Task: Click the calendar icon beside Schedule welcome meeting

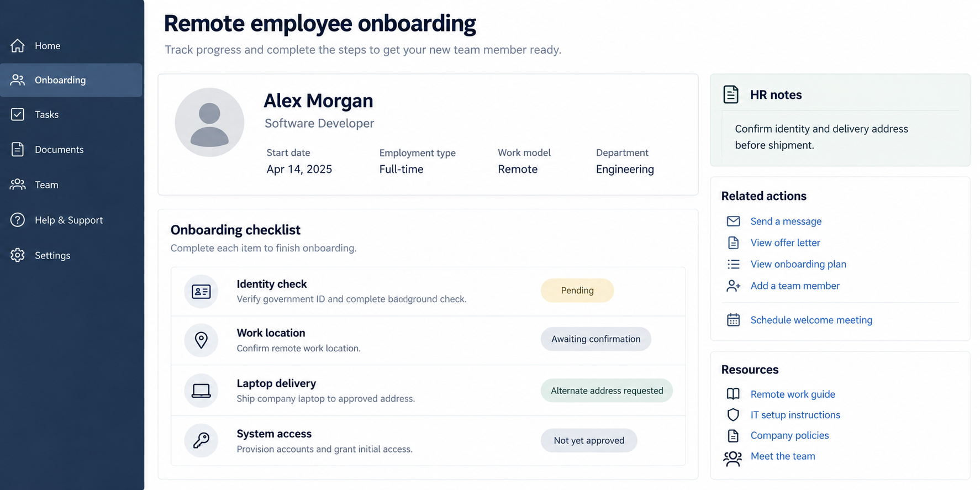Action: pos(733,320)
